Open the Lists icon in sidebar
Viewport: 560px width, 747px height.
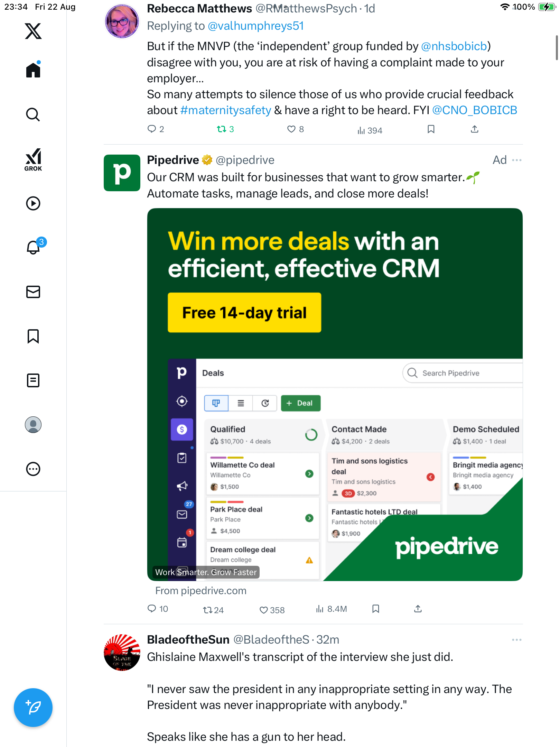click(33, 380)
